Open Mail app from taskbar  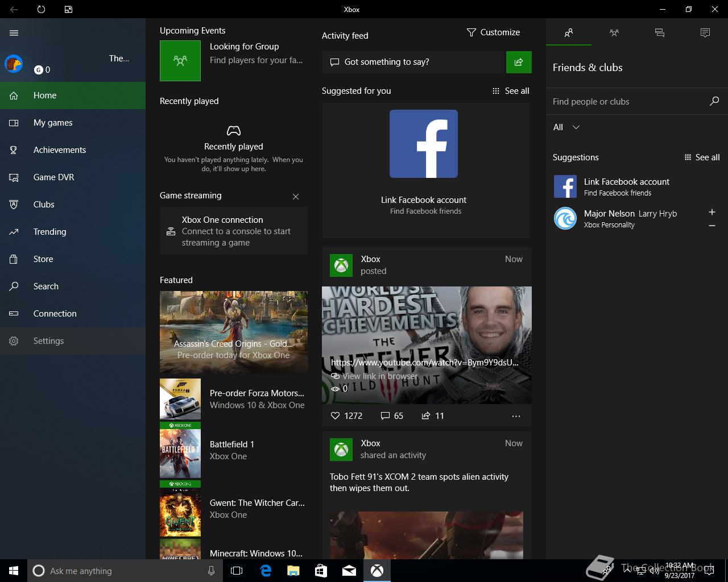coord(349,571)
